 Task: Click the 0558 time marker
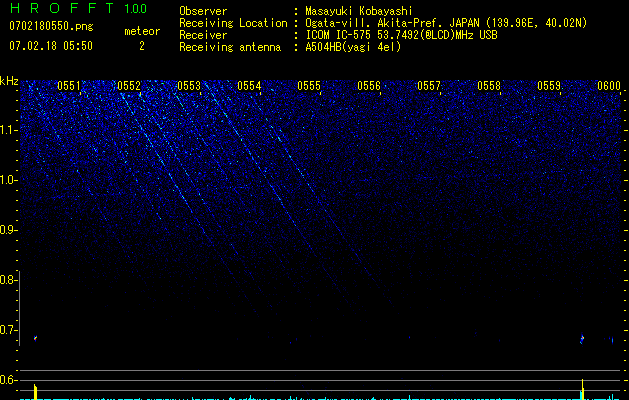click(x=489, y=86)
